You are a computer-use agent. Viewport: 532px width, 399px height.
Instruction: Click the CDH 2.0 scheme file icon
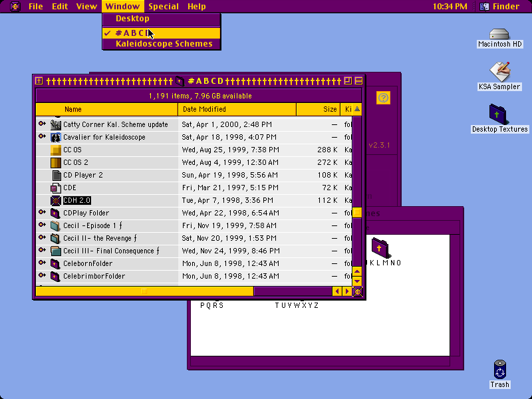[x=55, y=201]
